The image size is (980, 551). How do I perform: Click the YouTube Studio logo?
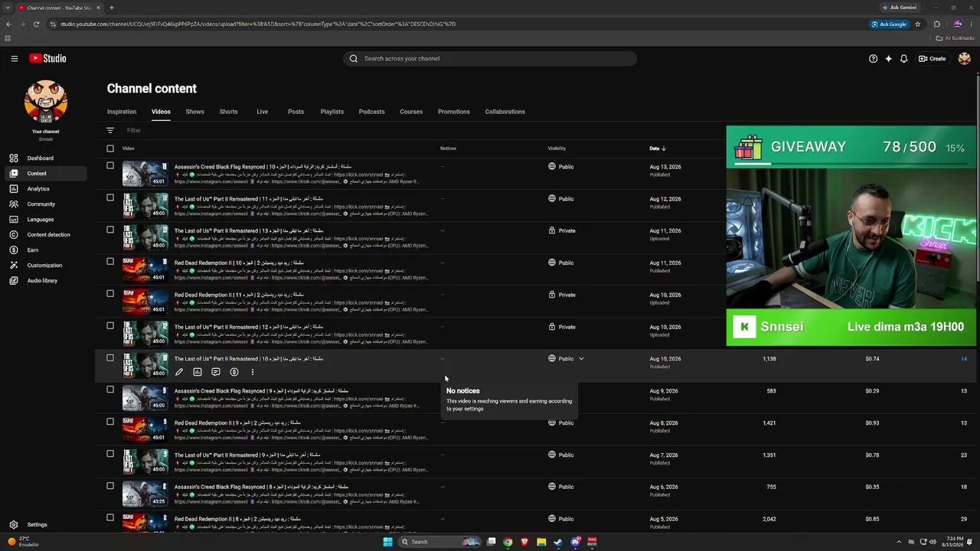point(47,58)
